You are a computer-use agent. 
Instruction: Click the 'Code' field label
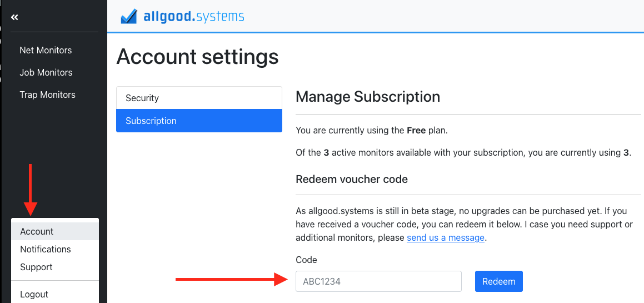pos(306,260)
